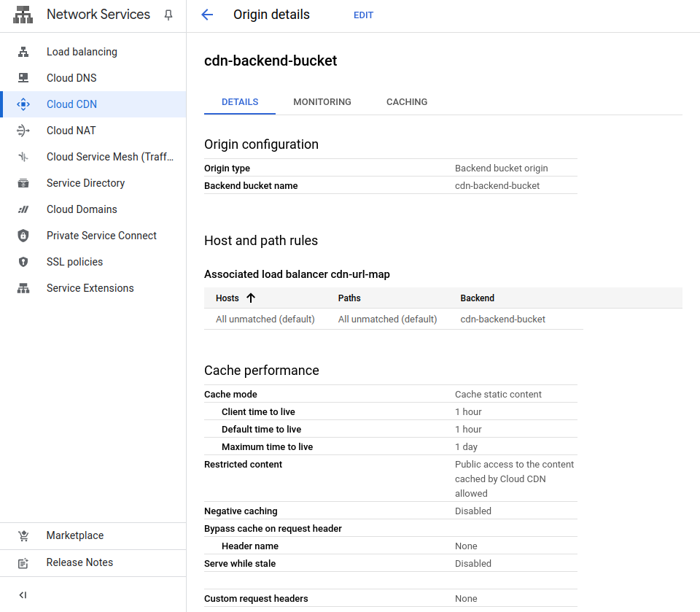Open Cloud Domains from the sidebar
This screenshot has width=700, height=612.
[82, 209]
